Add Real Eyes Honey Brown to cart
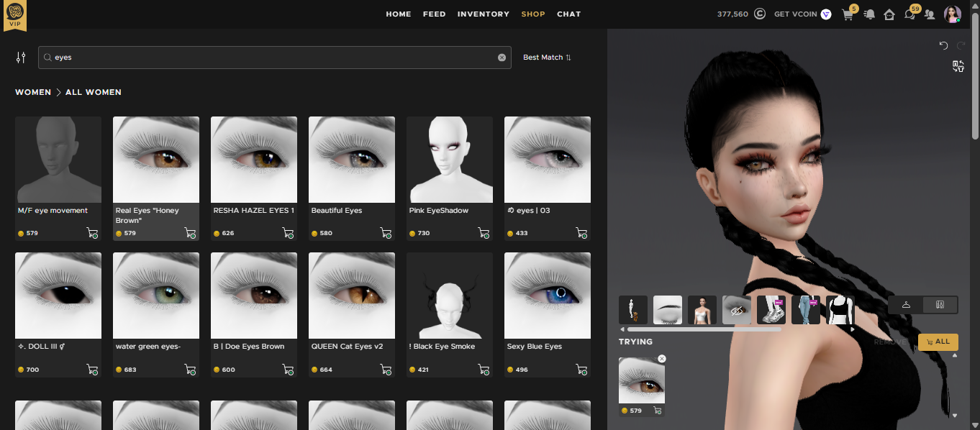 pos(190,233)
